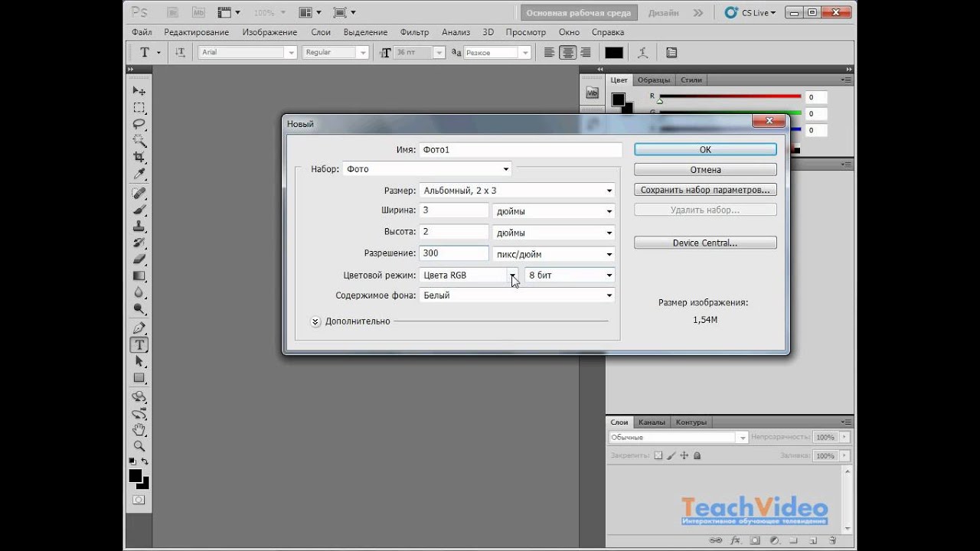
Task: Select the History Brush tool
Action: coord(139,243)
